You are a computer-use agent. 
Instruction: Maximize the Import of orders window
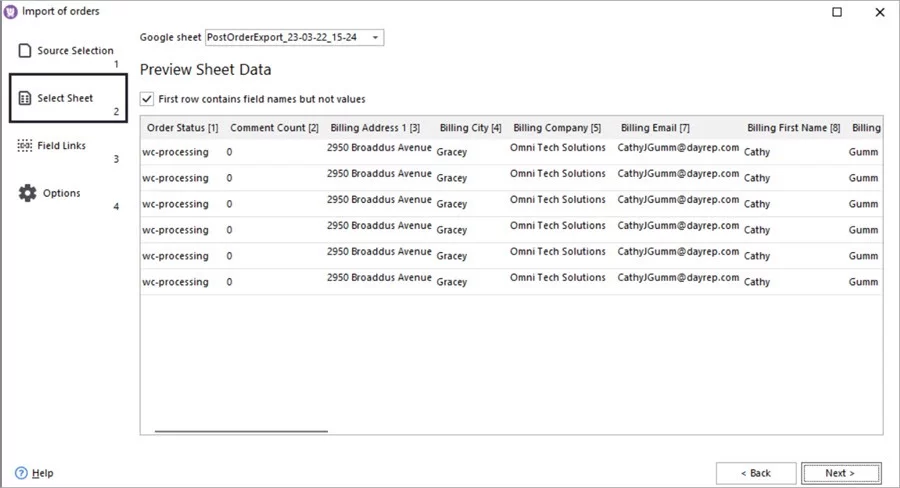(837, 12)
